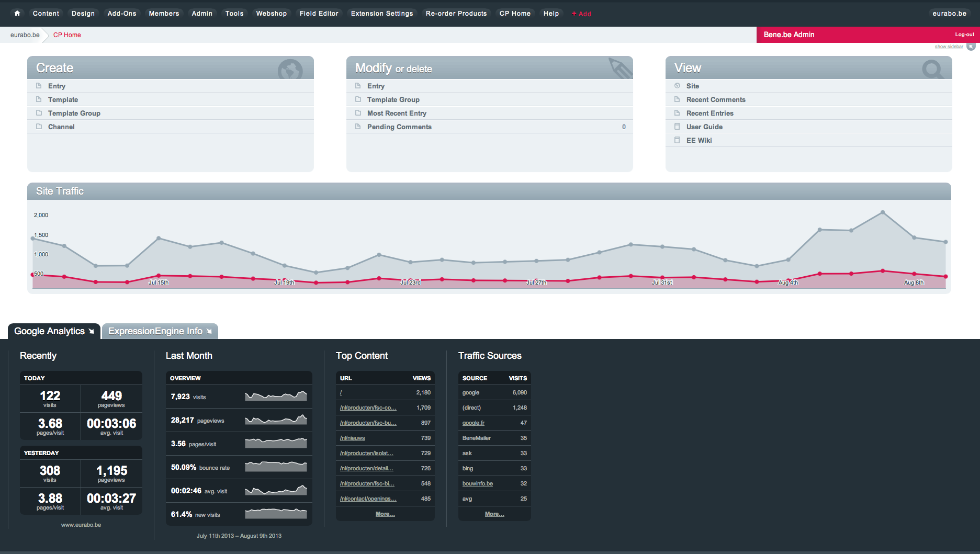Click the Bene.be Admin user label
Screen dimensions: 980x554
click(788, 35)
